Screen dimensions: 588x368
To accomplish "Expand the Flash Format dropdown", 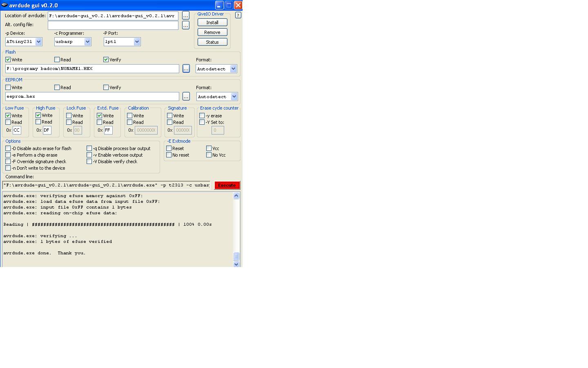I will click(x=233, y=69).
